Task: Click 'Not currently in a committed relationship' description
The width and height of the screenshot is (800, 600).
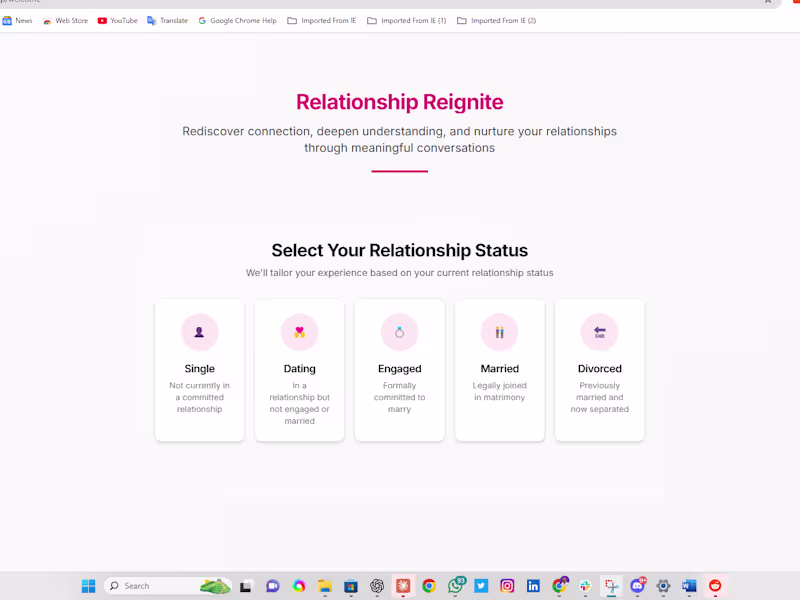Action: (199, 397)
